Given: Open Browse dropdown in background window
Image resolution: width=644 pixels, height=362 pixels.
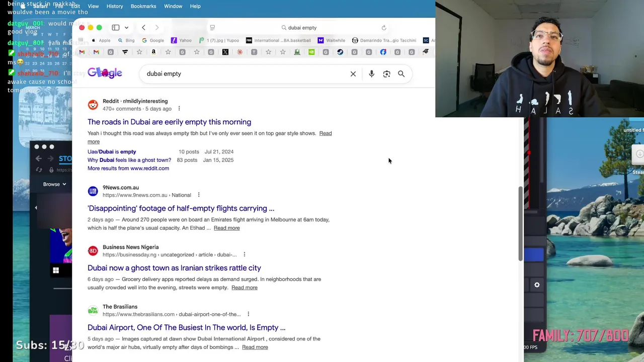Looking at the screenshot, I should click(x=54, y=184).
